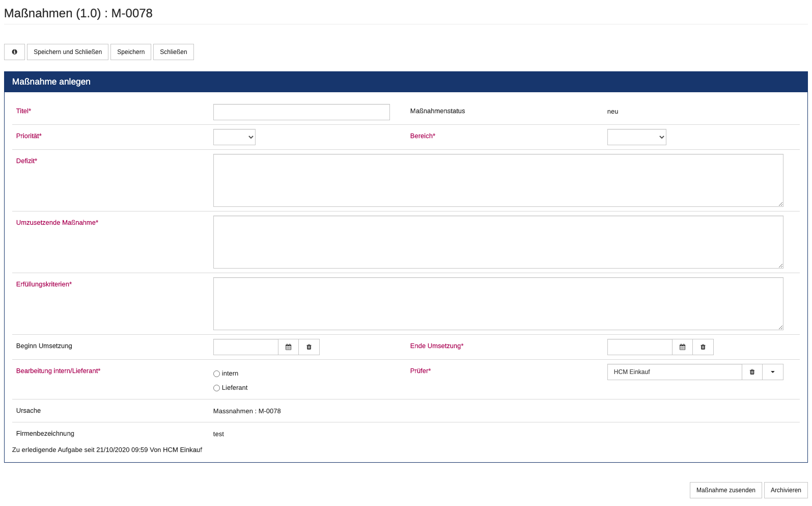The image size is (812, 506).
Task: Click into the Erfüllungskriterien text area
Action: coord(498,304)
